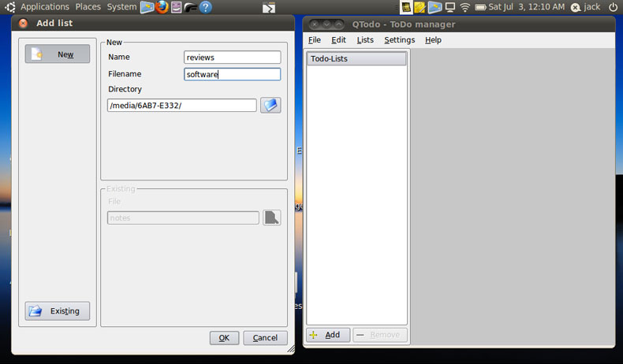Confirm the dialog with OK
Screen dimensions: 623x364
point(224,338)
